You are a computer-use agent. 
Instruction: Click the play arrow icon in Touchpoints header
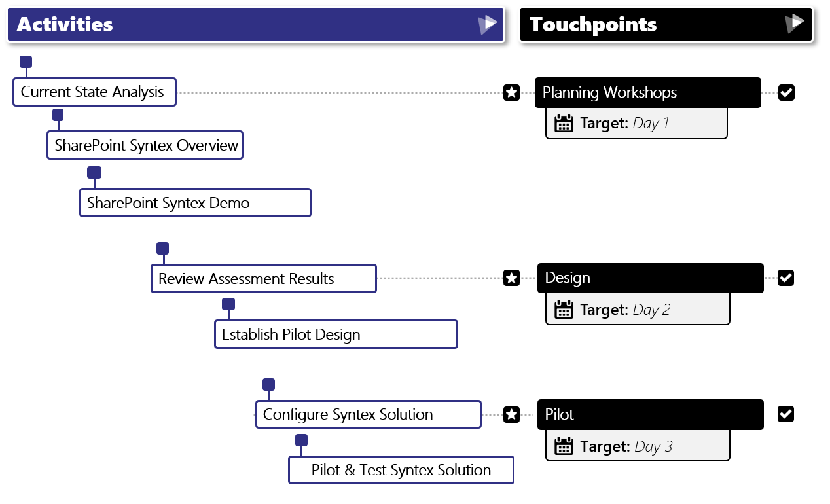pos(794,24)
